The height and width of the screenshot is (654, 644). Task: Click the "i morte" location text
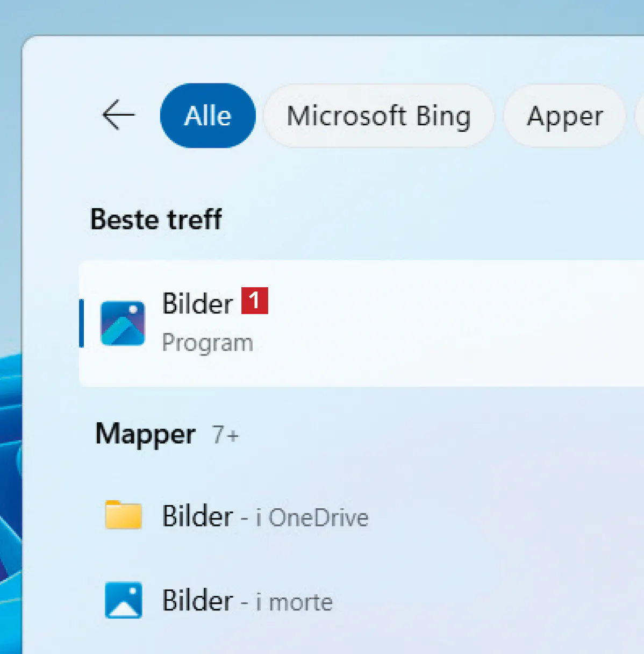[x=294, y=602]
